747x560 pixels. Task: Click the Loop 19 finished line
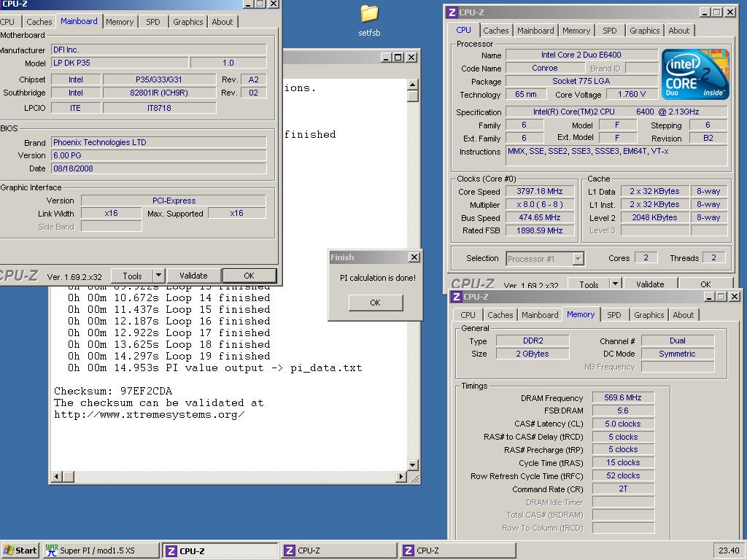(x=169, y=356)
